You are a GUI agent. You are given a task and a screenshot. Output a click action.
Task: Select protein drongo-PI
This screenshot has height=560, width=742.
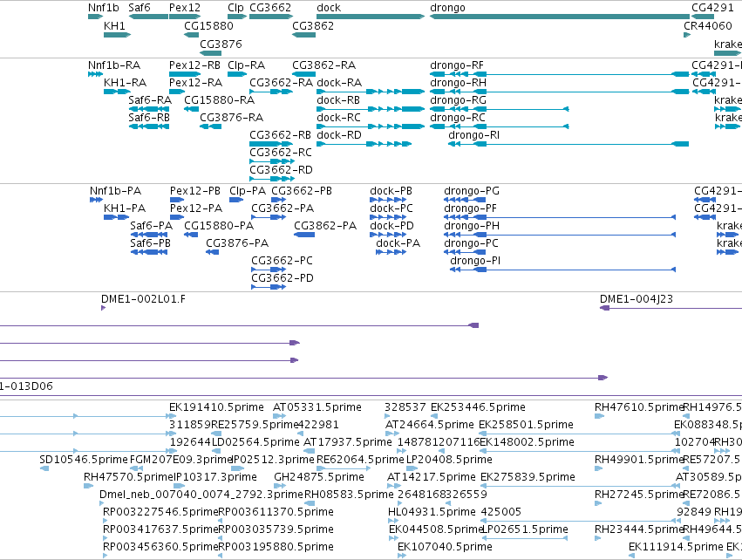tap(475, 261)
